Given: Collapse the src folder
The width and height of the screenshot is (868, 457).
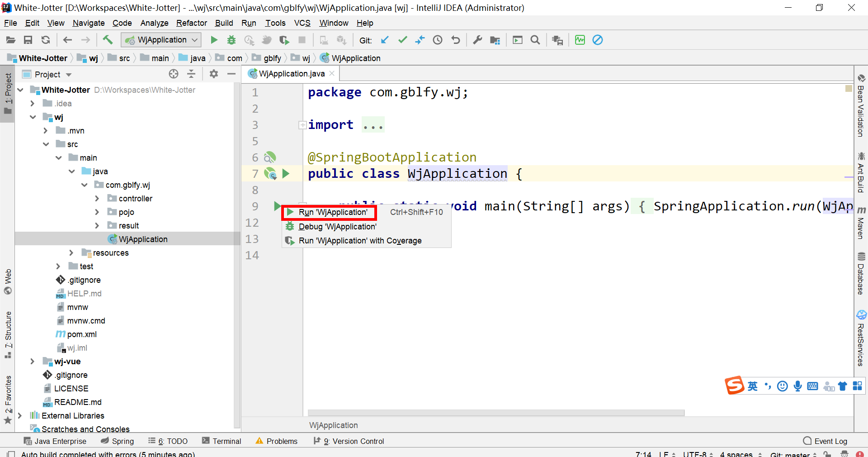Looking at the screenshot, I should point(46,144).
